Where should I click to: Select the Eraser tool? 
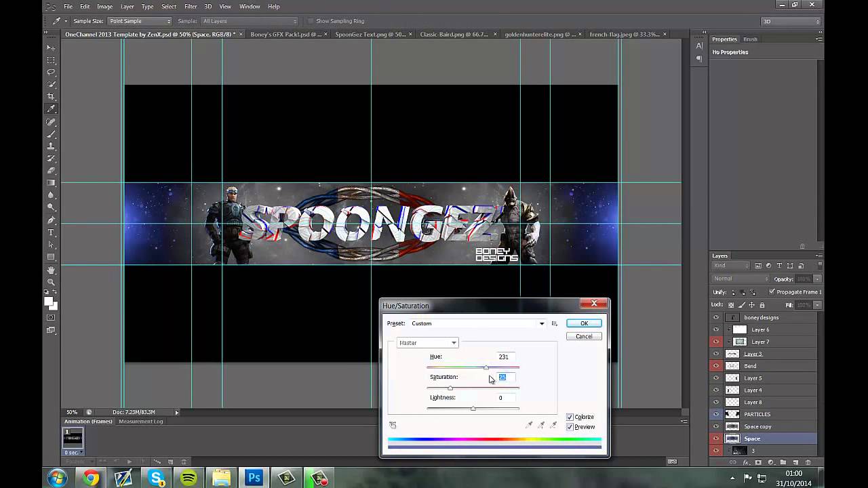tap(51, 171)
